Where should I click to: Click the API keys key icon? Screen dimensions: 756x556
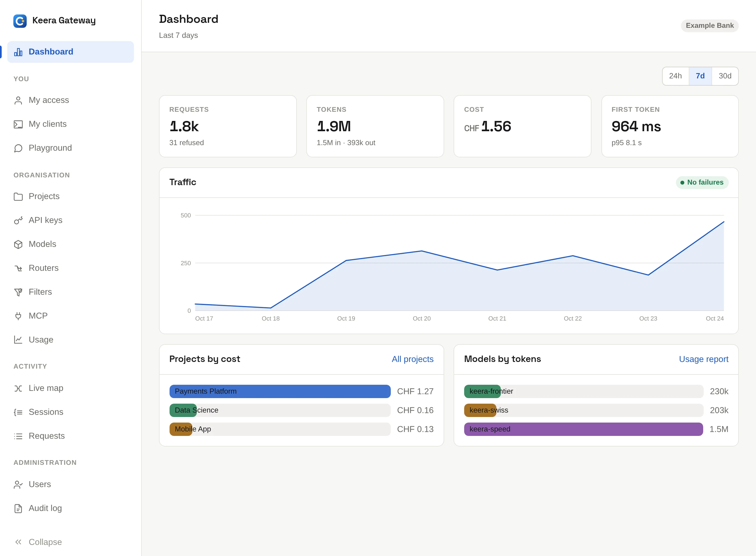(18, 220)
